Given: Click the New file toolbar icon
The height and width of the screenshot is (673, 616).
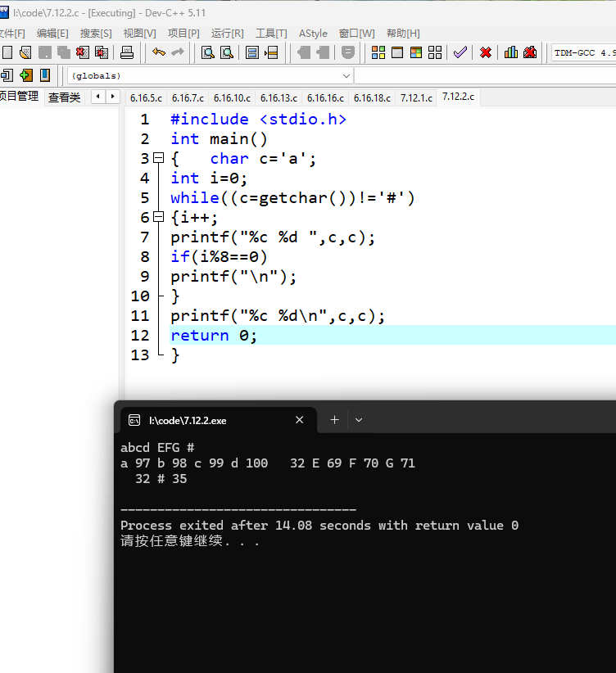Looking at the screenshot, I should [x=7, y=52].
